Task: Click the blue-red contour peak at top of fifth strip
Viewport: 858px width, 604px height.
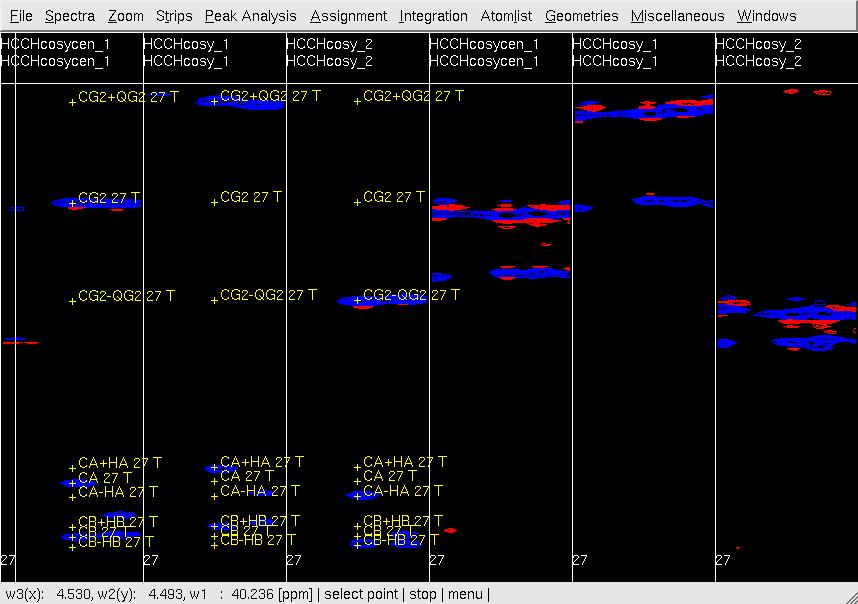Action: tap(642, 110)
